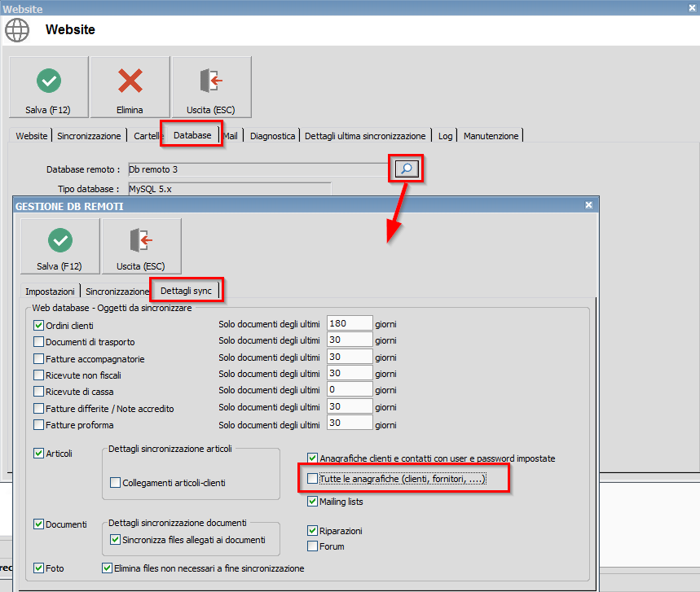Open the Impostazioni tab in the dialog
The image size is (700, 592).
click(x=50, y=292)
